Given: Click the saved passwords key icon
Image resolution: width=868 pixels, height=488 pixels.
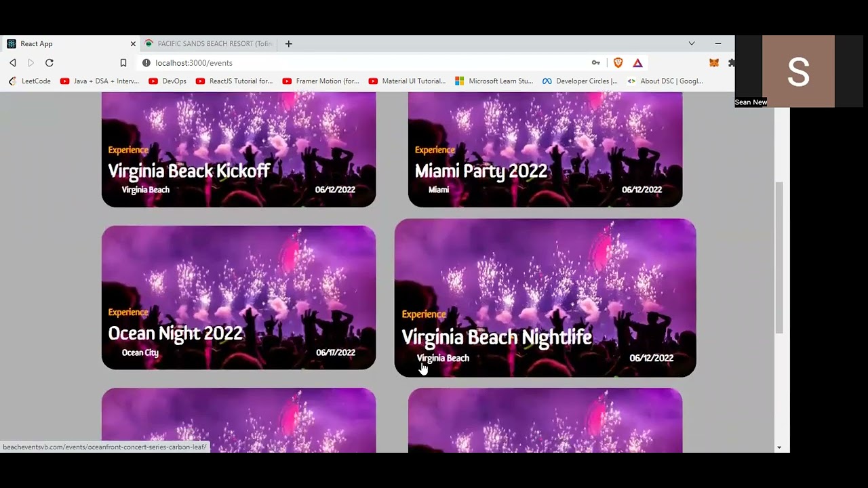Looking at the screenshot, I should click(x=596, y=62).
